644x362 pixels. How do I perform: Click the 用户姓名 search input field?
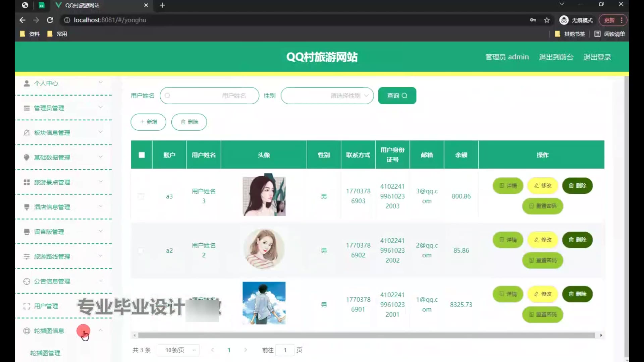point(209,96)
